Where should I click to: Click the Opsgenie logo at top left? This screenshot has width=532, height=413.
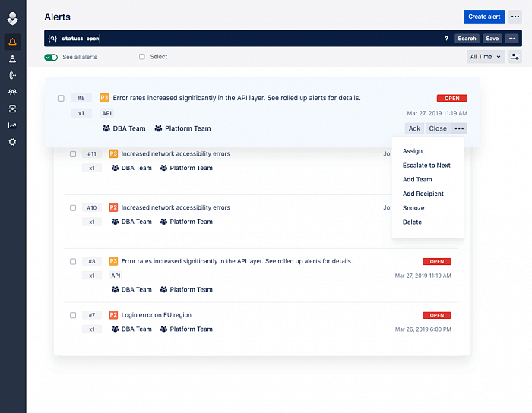click(12, 17)
